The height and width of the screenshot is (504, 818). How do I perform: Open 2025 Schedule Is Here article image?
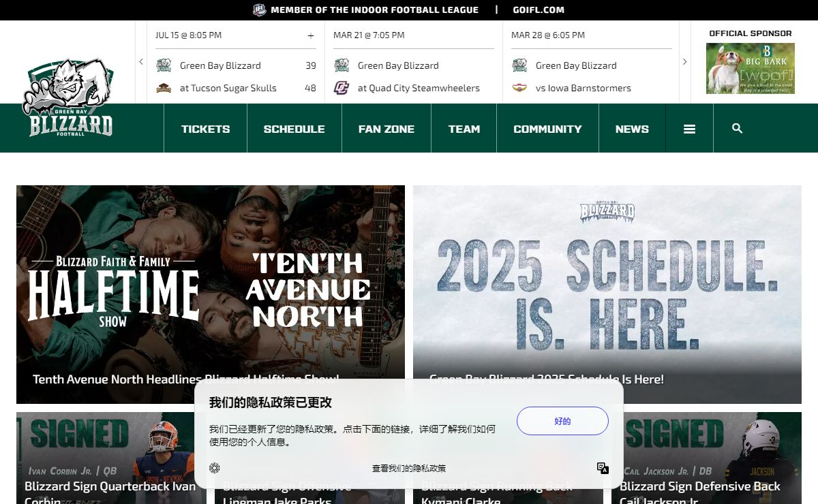[x=607, y=294]
